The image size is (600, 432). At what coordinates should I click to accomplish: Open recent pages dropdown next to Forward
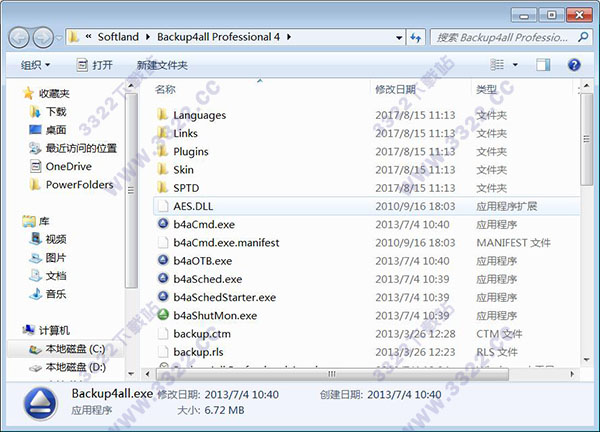click(x=59, y=37)
